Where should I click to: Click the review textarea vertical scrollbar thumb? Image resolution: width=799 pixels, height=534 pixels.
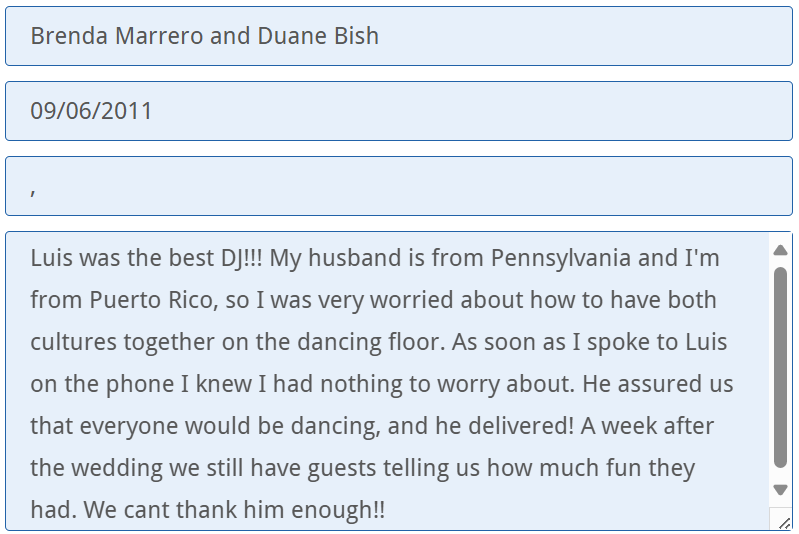(x=781, y=366)
